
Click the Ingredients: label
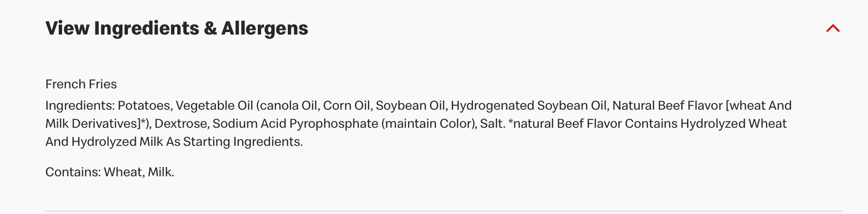point(80,105)
